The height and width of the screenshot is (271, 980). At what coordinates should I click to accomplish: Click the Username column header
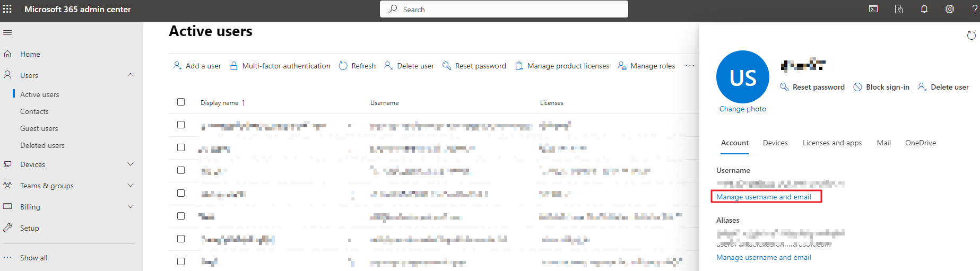coord(384,103)
